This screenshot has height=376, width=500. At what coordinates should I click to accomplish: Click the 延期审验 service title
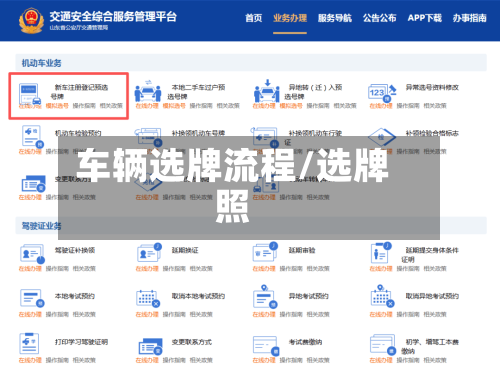[x=302, y=250]
